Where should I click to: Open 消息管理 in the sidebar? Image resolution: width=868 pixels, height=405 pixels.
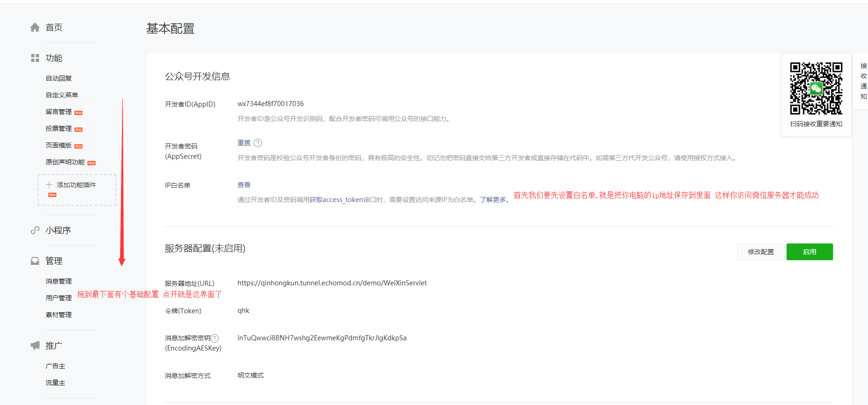click(59, 281)
